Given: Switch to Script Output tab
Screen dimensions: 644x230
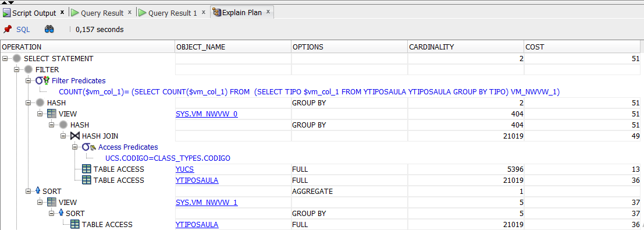Looking at the screenshot, I should coord(34,13).
